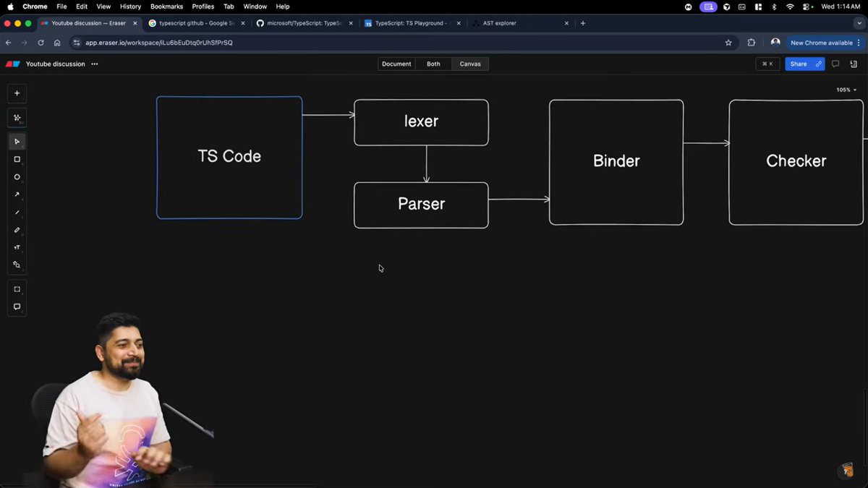This screenshot has height=488, width=868.
Task: Click New Chrome available update button
Action: coord(822,42)
